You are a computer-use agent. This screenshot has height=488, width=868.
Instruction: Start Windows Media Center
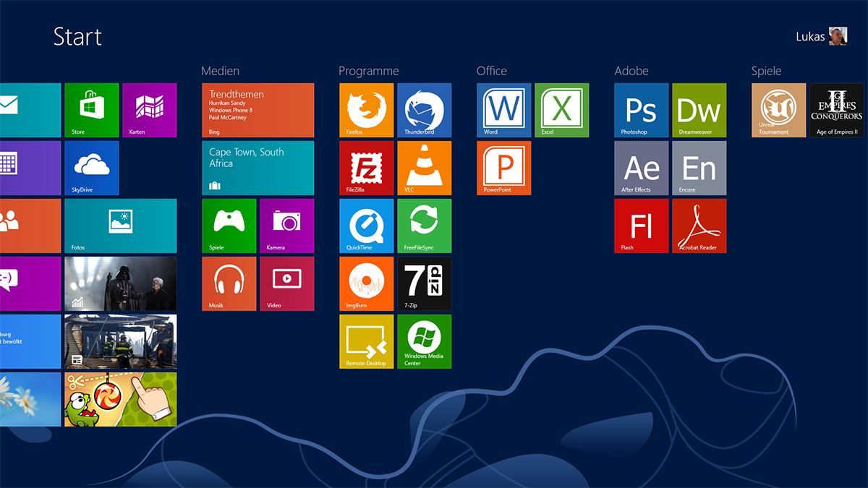(x=424, y=341)
